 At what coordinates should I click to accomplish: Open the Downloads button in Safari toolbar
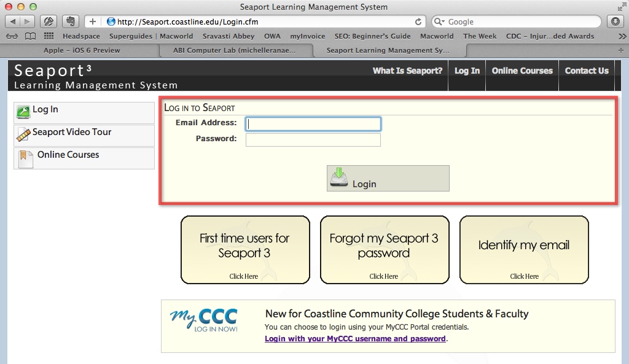[615, 21]
